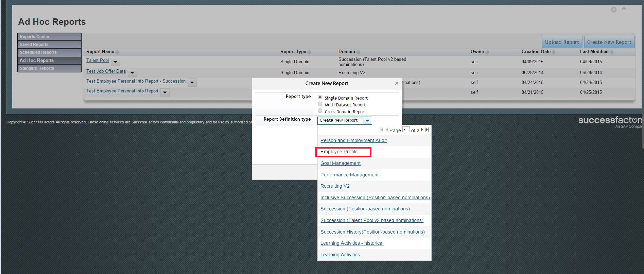The image size is (644, 274).
Task: Open the Talent Pool actions dropdown
Action: coord(115,62)
